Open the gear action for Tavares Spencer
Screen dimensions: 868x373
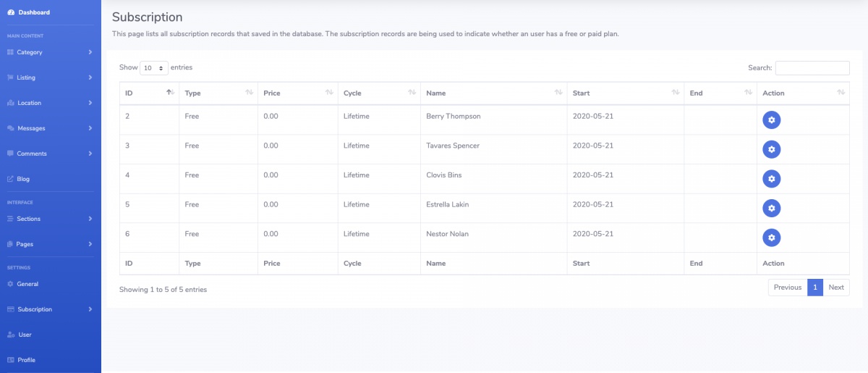pos(771,149)
